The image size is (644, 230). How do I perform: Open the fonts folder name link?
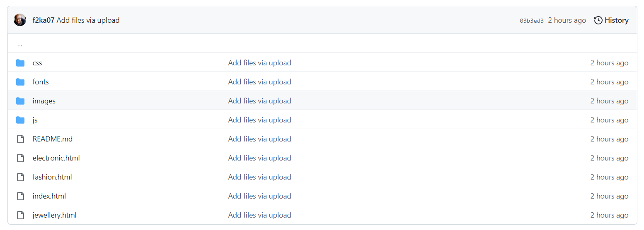[x=41, y=82]
